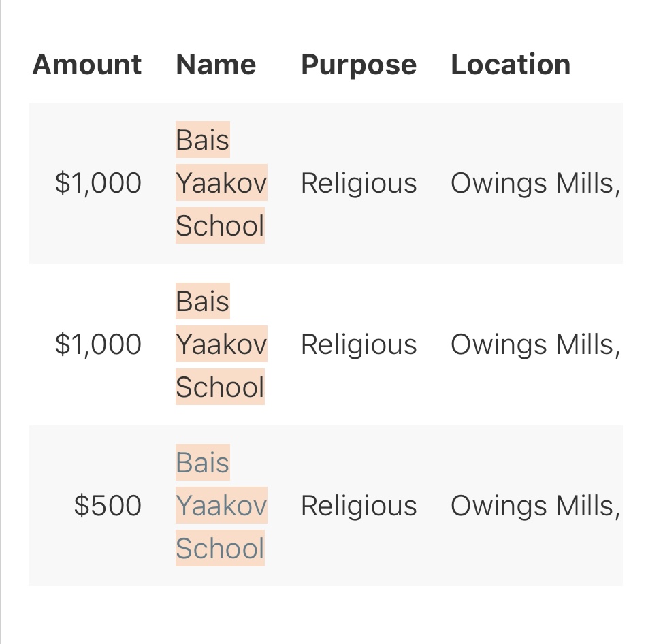
Task: Select the $1,000 amount in second row
Action: (99, 344)
